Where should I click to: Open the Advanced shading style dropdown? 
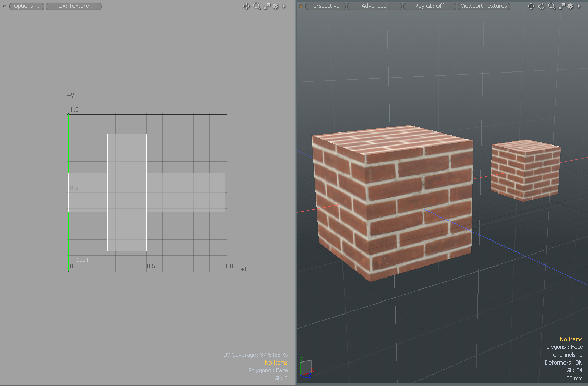[x=374, y=6]
